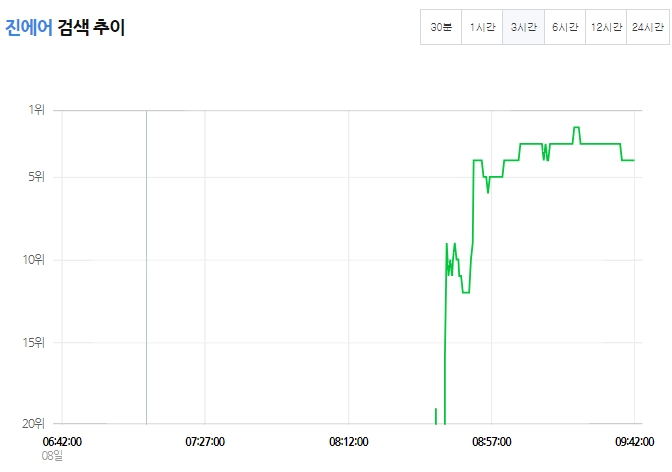Select the 10위 rank label
The image size is (672, 472).
[33, 260]
